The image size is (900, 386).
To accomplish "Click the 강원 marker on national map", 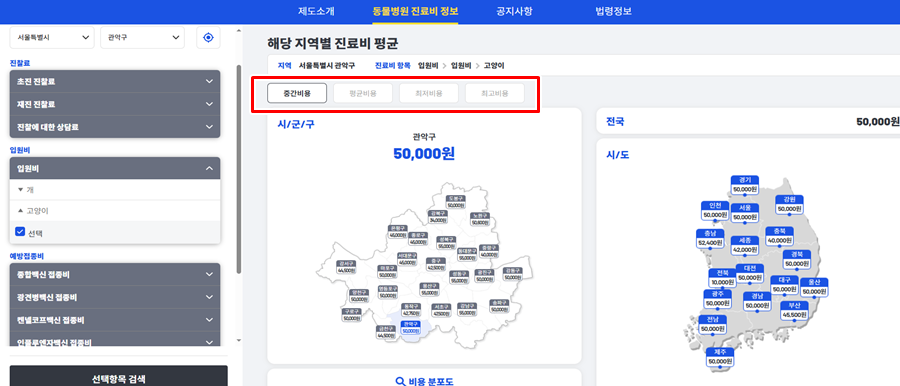I will 789,204.
